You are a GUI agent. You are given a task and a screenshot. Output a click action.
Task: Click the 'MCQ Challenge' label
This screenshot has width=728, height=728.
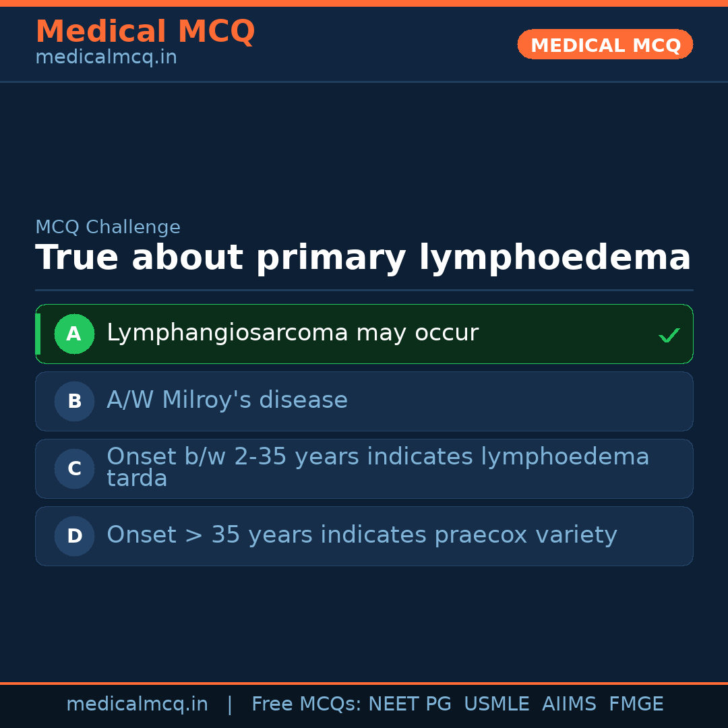[x=108, y=228]
